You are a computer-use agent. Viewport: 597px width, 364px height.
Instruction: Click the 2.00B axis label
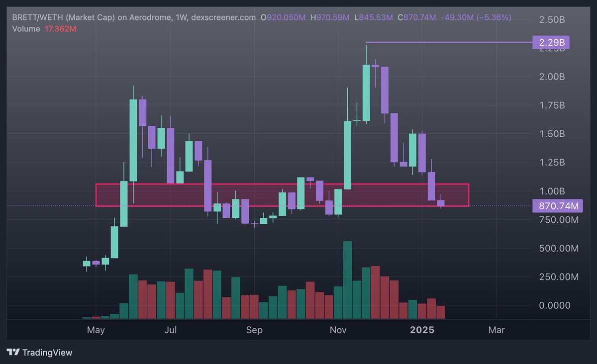552,77
